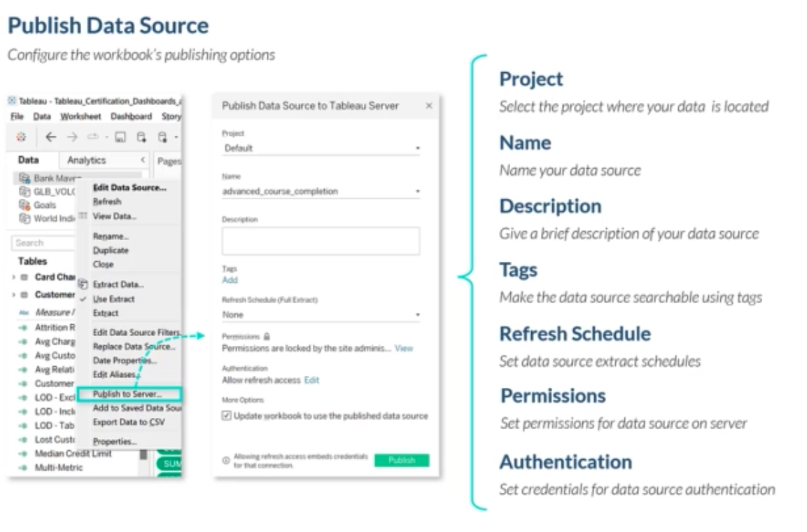Select View Data in context menu
807x532 pixels.
click(114, 216)
